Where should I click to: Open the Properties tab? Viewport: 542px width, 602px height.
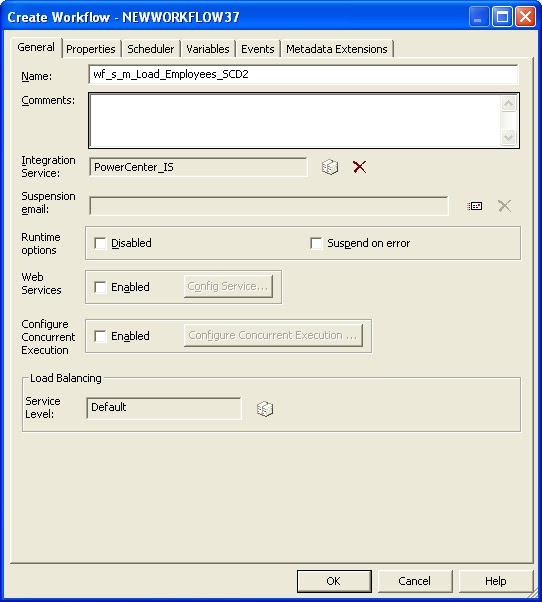pos(91,49)
